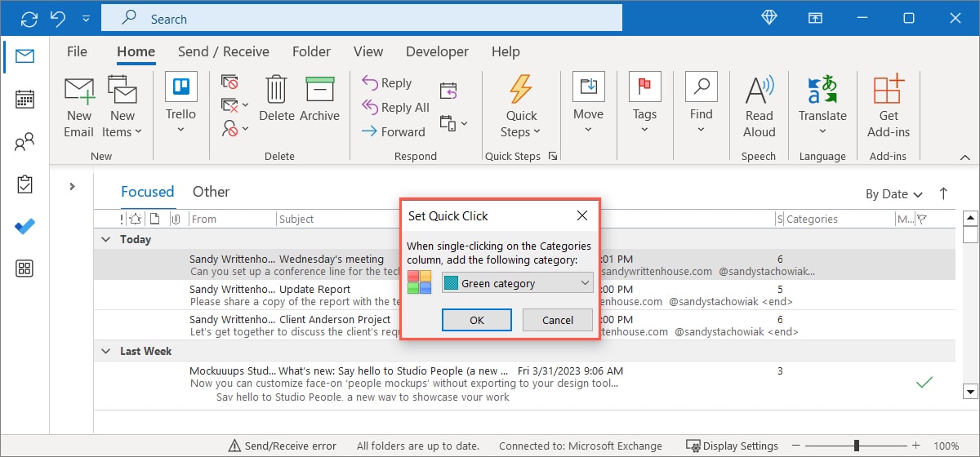Open the By Date sort dropdown
Screen dimensions: 980x457
[x=894, y=194]
